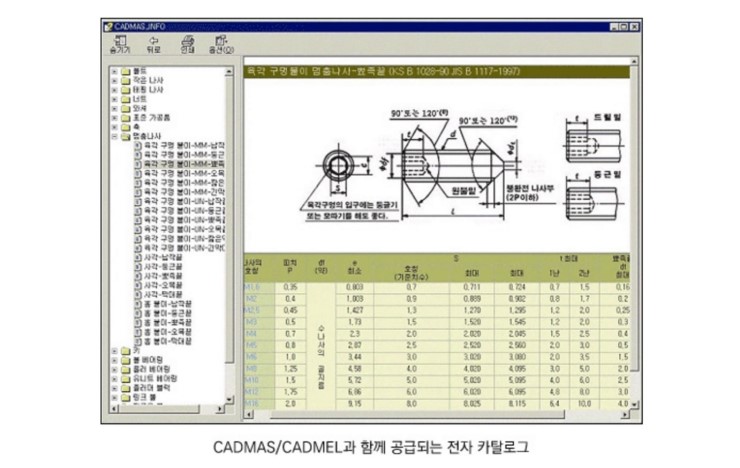Select 홈 붙이-둥근끝 tree item

click(168, 313)
